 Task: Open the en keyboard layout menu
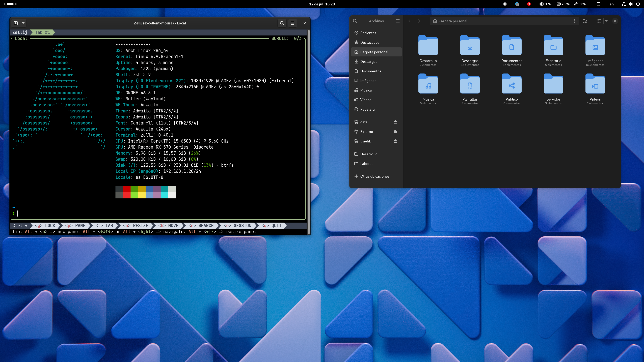(611, 4)
